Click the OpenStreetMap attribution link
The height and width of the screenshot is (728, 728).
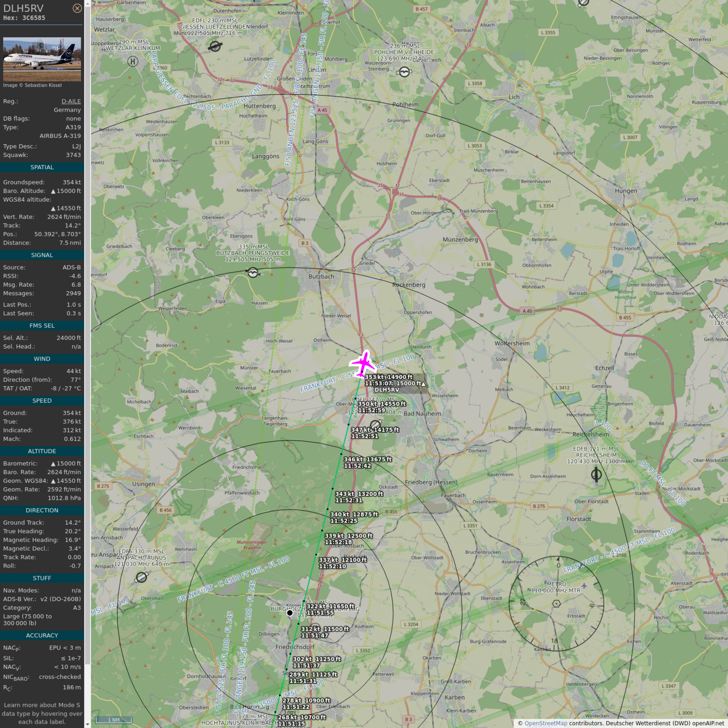click(x=545, y=723)
